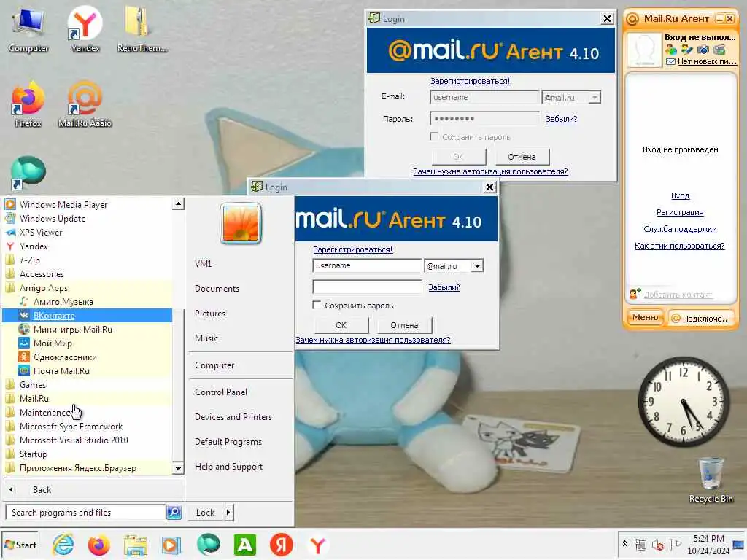Open the Mail.Ru Agent desktop shortcut
The width and height of the screenshot is (747, 560).
85,105
